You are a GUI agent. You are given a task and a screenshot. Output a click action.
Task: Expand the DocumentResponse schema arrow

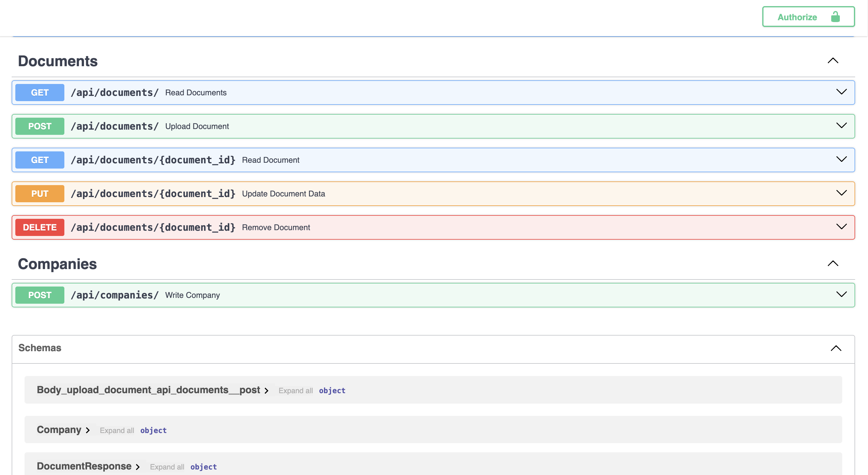(138, 467)
